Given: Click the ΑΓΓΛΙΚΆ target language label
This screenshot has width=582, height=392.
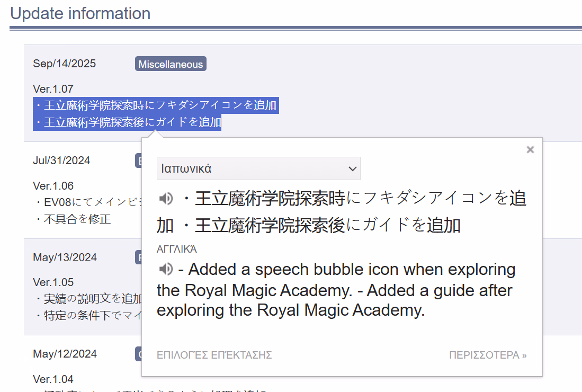Looking at the screenshot, I should [x=177, y=250].
